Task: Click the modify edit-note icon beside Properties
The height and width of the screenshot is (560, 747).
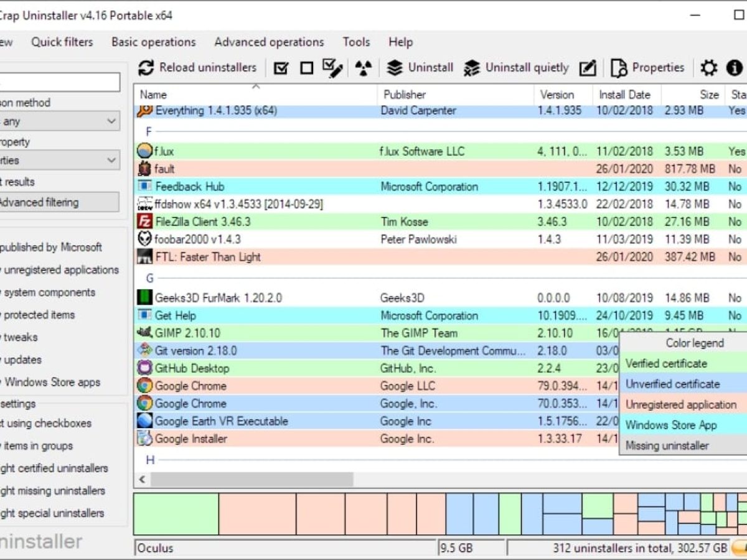Action: pyautogui.click(x=588, y=68)
